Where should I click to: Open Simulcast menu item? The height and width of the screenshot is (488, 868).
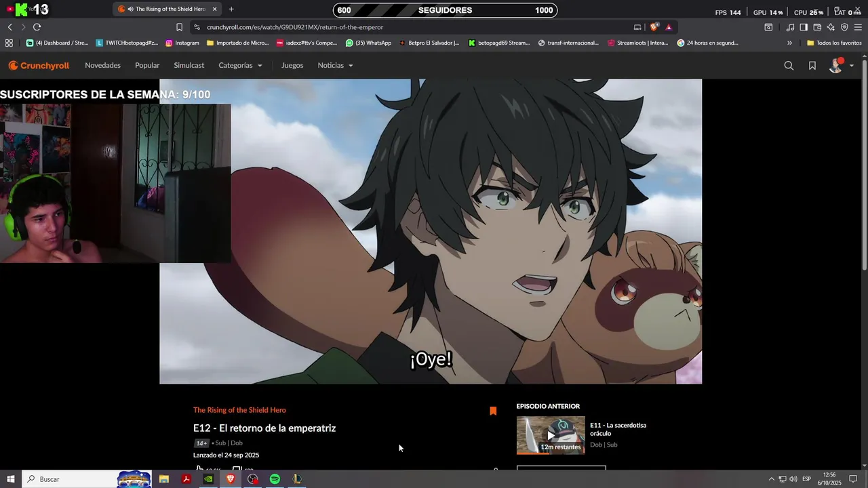coord(189,66)
